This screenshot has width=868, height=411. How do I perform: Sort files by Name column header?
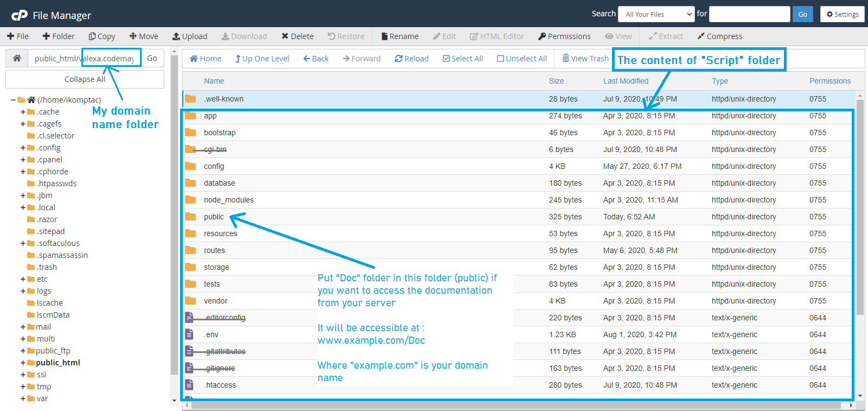[214, 81]
